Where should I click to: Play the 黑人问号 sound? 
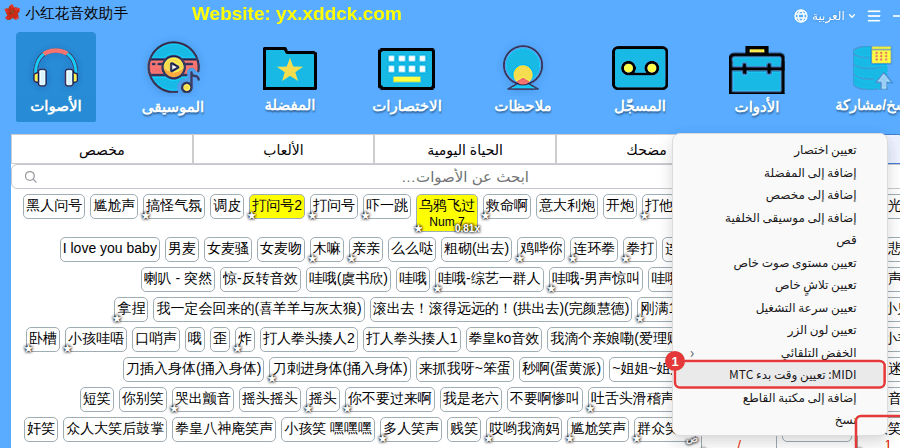(x=55, y=206)
